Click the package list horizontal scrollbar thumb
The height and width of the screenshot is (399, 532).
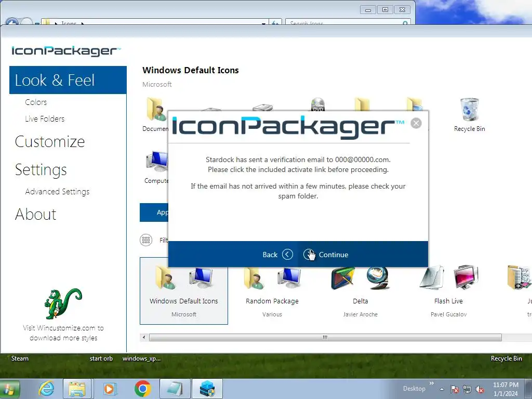pyautogui.click(x=325, y=337)
